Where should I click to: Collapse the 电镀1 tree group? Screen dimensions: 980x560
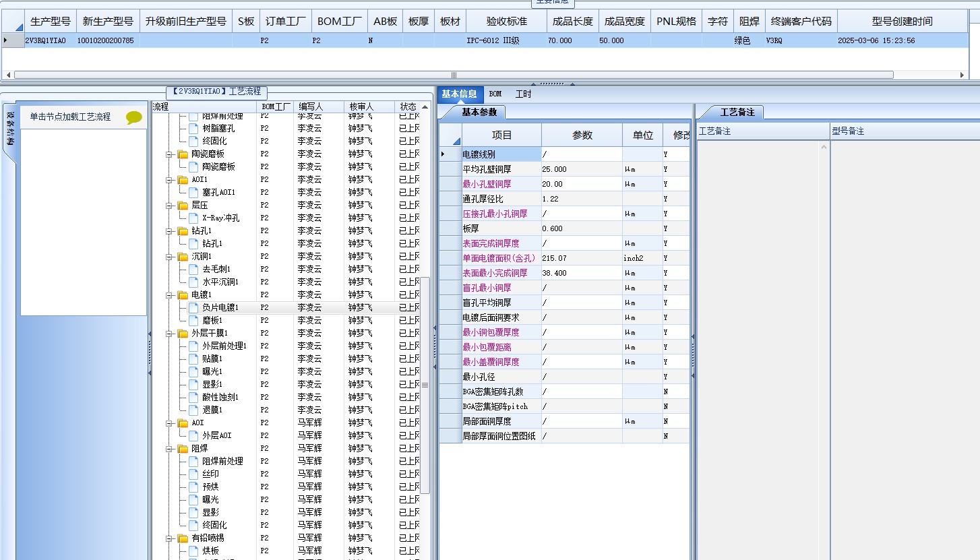[x=169, y=295]
